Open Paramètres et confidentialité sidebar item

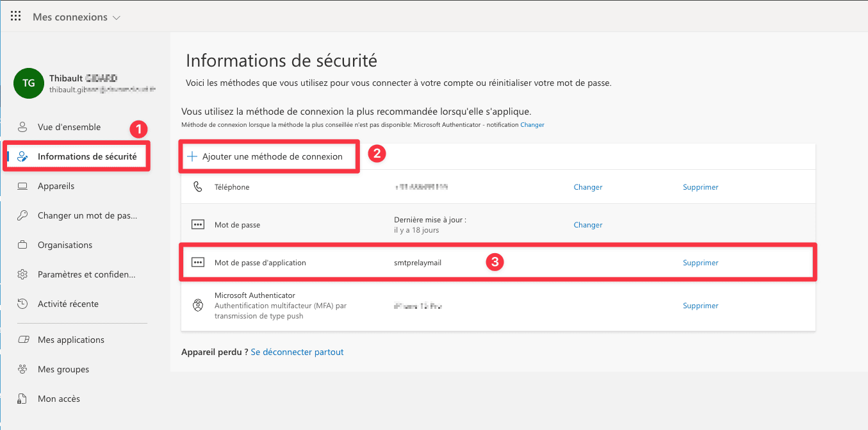[86, 274]
